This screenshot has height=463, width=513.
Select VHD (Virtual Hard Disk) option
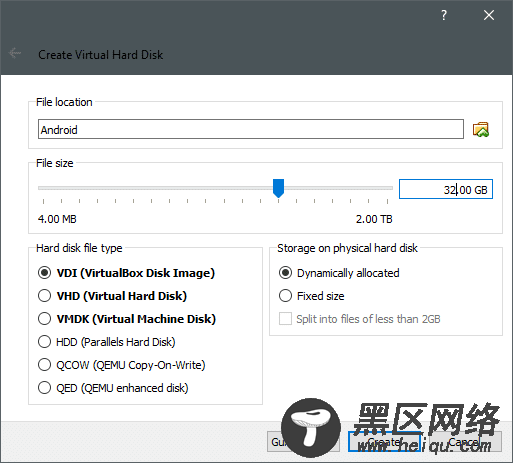pos(112,296)
